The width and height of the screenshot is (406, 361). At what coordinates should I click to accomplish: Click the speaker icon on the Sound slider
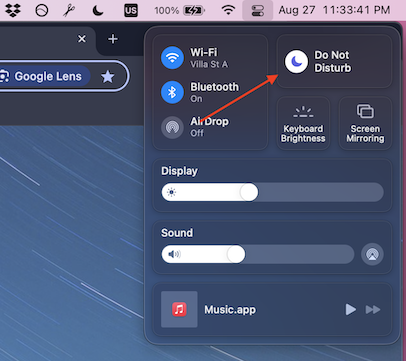pos(174,254)
